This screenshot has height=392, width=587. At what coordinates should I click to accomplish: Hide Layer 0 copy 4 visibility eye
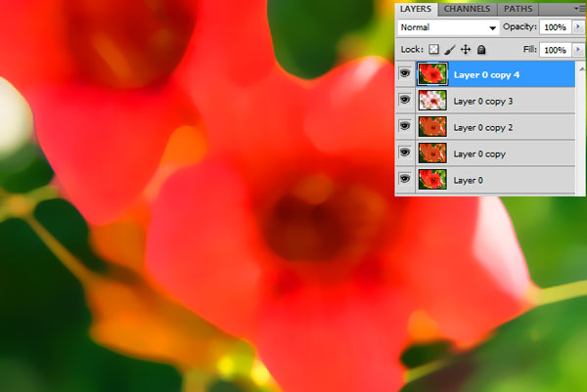405,73
